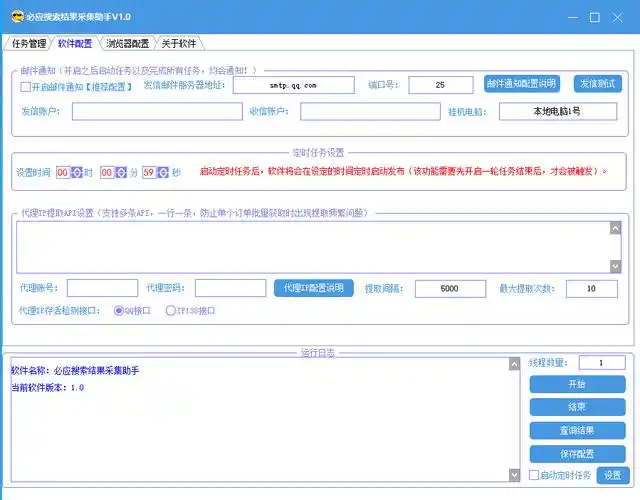Image resolution: width=640 pixels, height=500 pixels.
Task: Select the 软件配置 tab
Action: [x=75, y=43]
